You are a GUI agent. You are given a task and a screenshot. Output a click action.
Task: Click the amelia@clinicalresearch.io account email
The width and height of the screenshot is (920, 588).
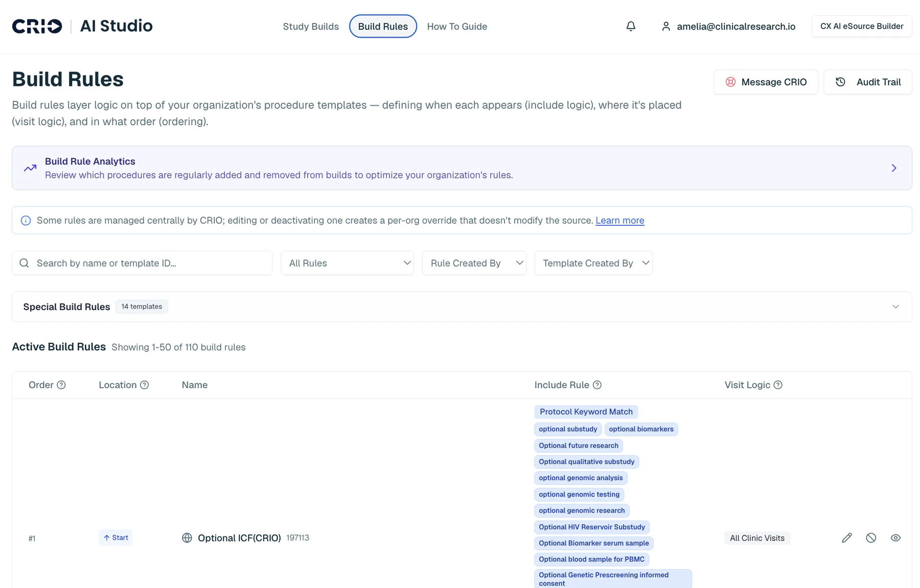(x=736, y=27)
